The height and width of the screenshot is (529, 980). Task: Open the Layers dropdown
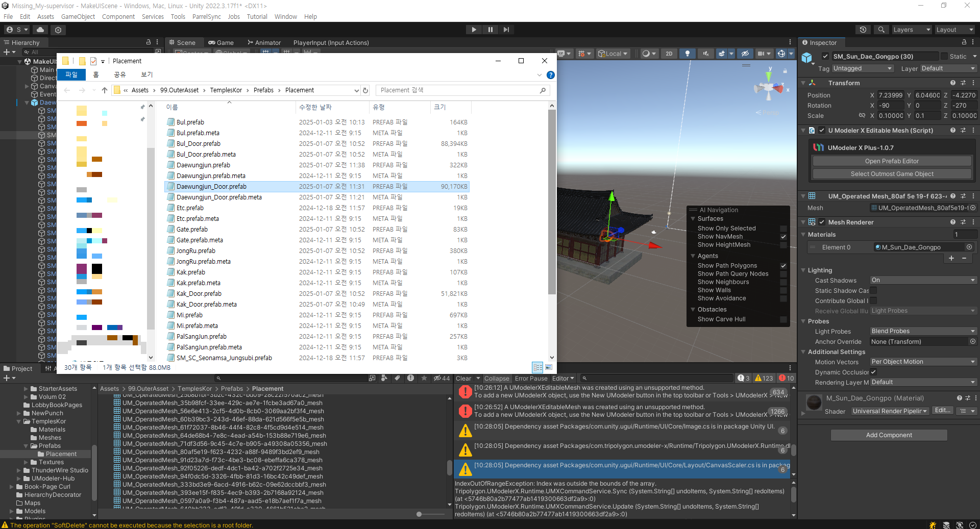click(911, 30)
